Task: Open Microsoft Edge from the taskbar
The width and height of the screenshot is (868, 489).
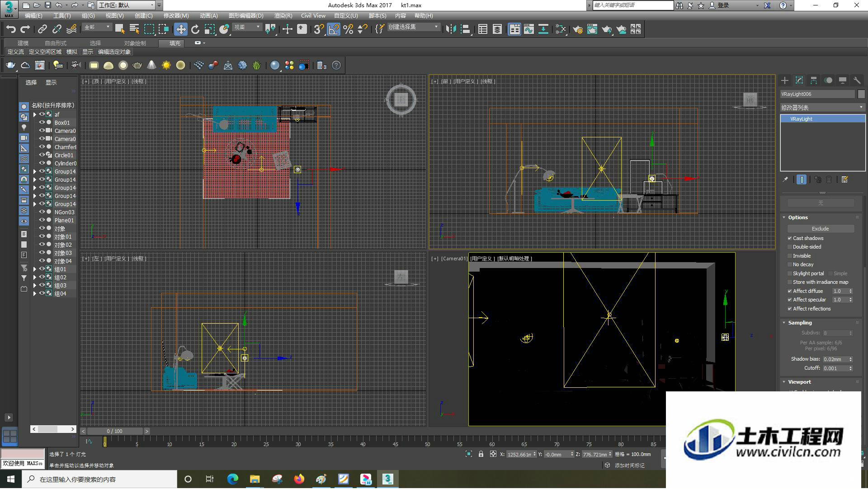Action: 233,479
